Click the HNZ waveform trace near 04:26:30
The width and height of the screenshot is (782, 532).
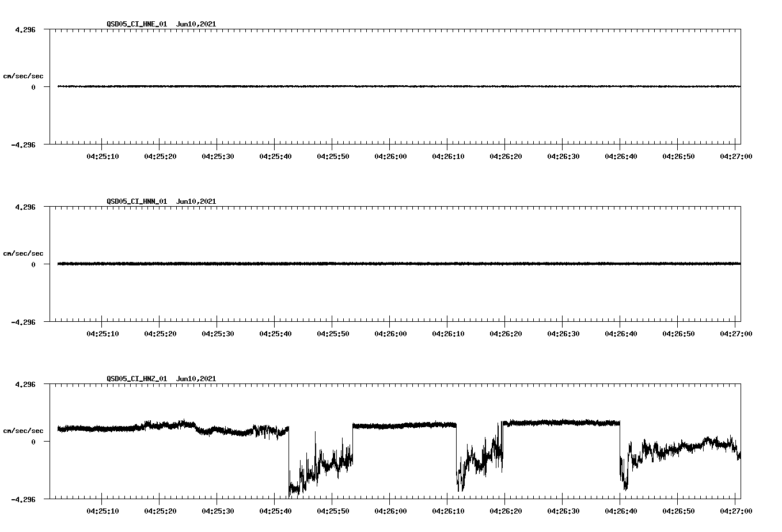pos(562,423)
